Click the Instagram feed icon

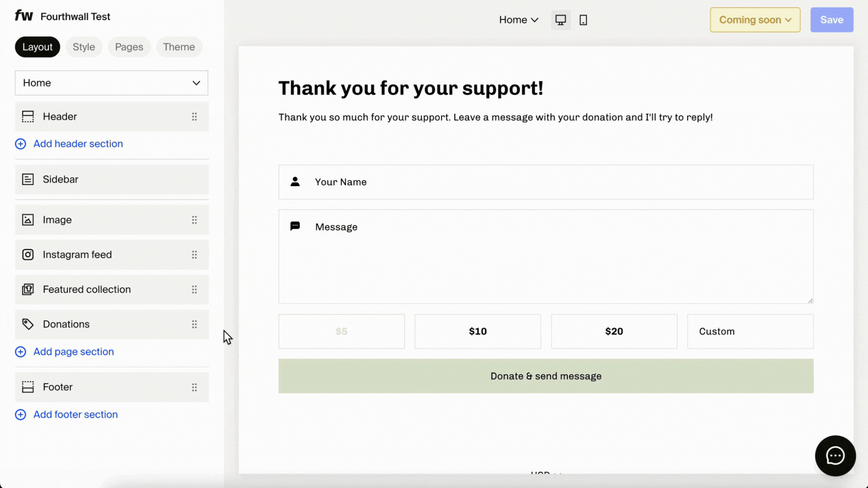click(28, 255)
